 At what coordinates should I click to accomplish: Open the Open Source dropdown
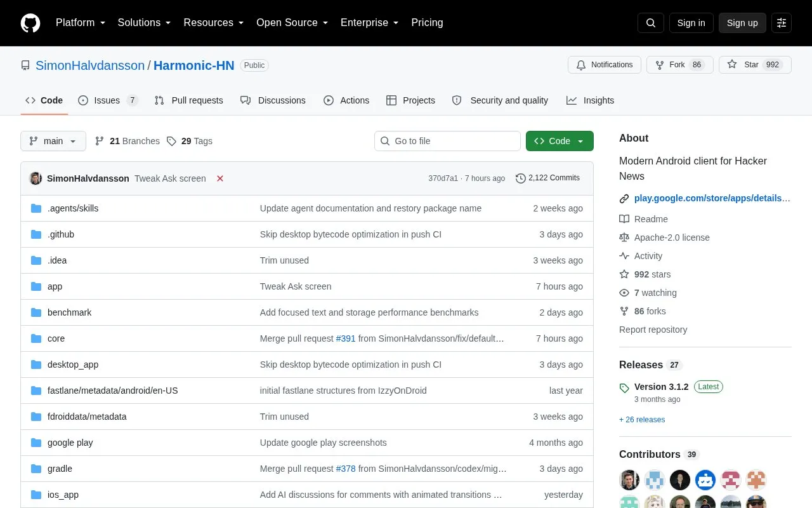[x=292, y=23]
